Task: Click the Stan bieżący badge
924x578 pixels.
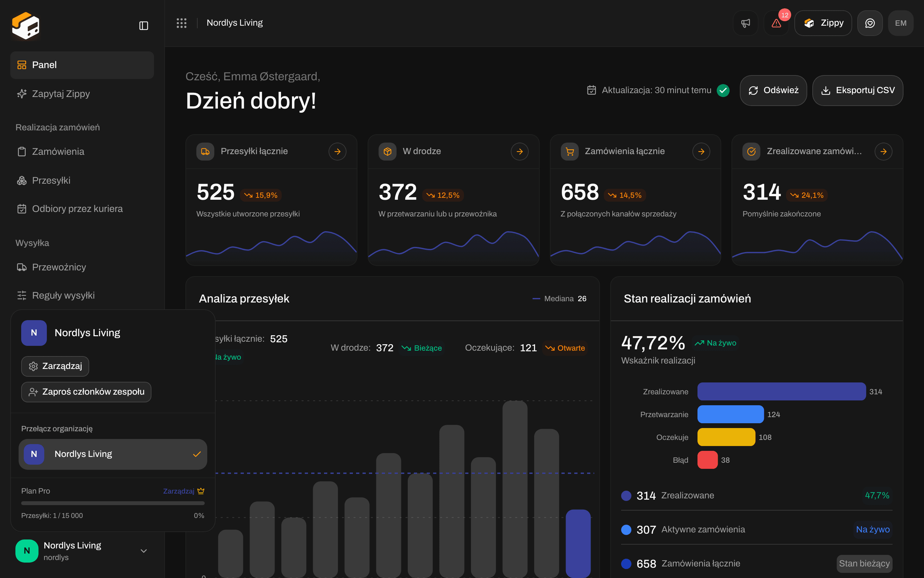Action: (x=864, y=564)
